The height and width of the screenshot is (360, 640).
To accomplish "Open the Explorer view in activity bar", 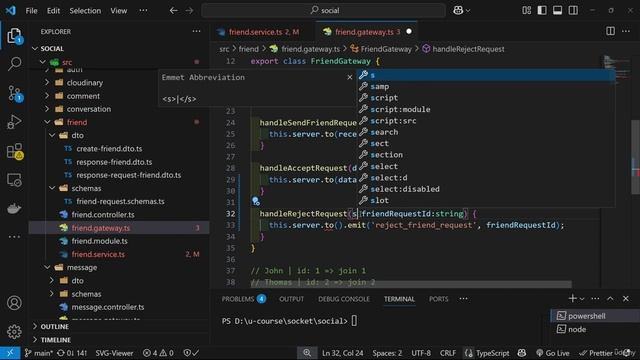I will tap(14, 36).
